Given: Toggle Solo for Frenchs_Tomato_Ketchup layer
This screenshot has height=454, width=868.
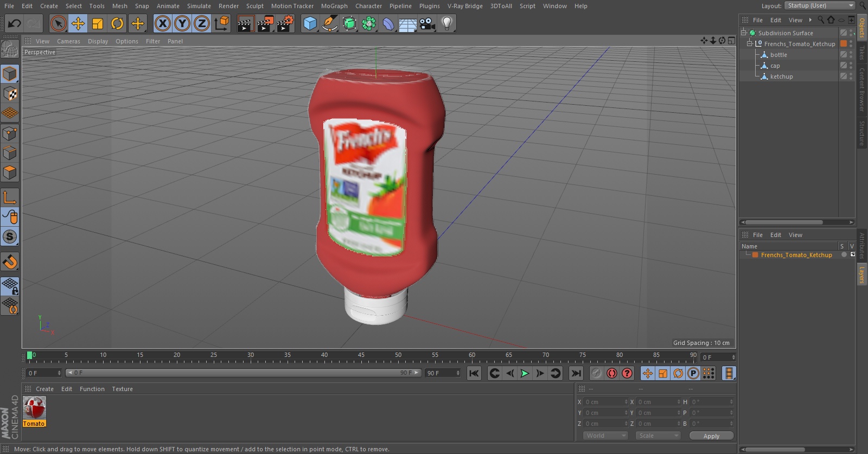Looking at the screenshot, I should click(844, 255).
